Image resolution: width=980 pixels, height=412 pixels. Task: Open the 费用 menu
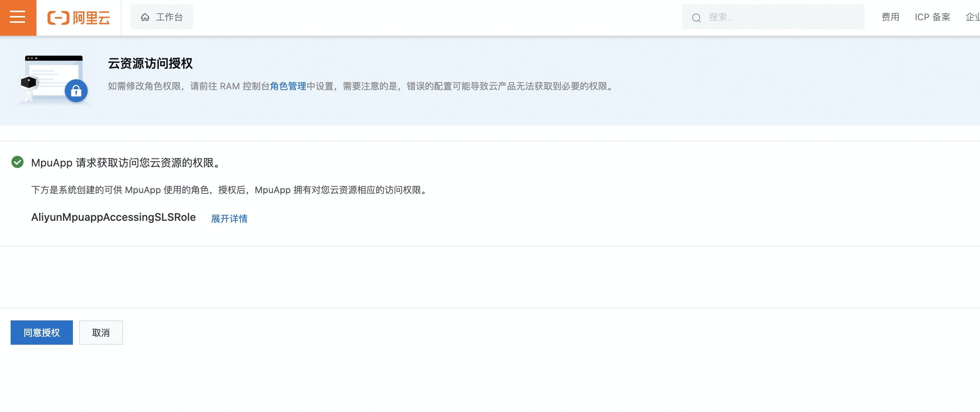click(x=891, y=17)
